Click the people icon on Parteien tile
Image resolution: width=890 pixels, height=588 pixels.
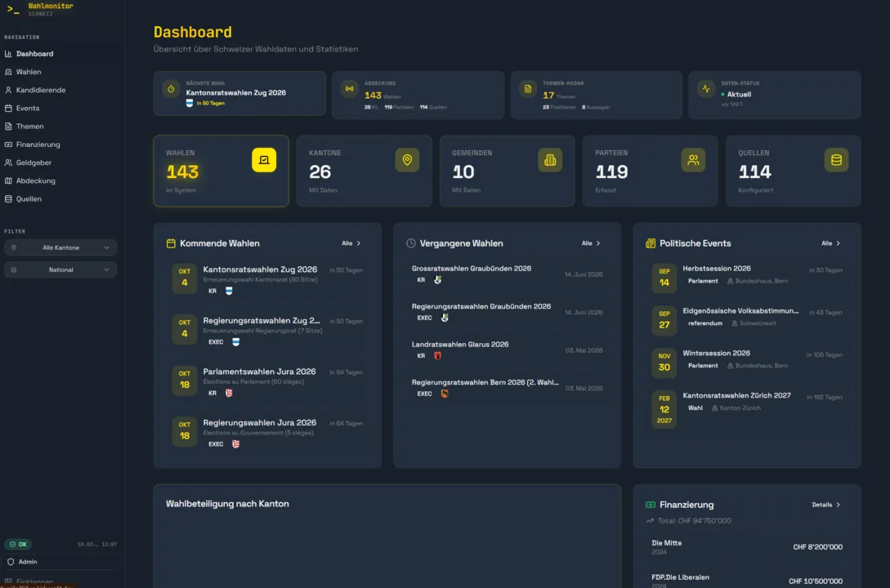click(693, 160)
